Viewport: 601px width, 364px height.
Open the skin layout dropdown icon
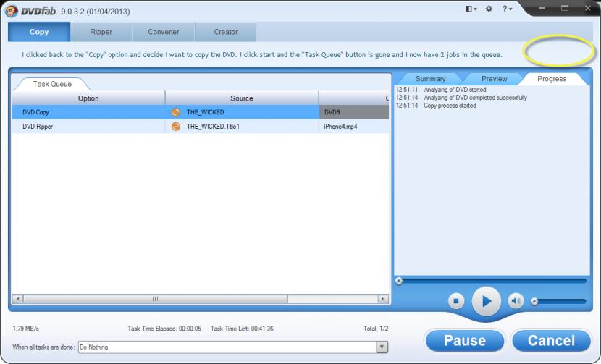click(x=471, y=9)
